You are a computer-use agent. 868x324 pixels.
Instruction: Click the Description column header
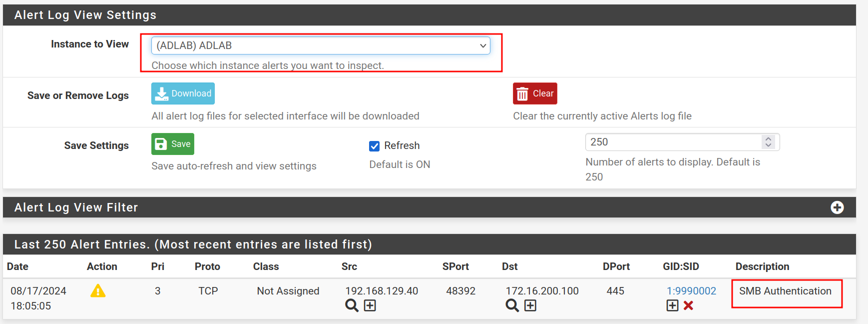click(x=762, y=266)
